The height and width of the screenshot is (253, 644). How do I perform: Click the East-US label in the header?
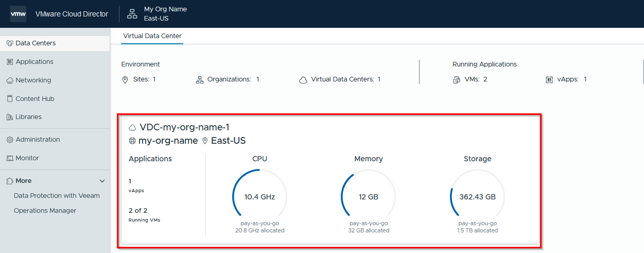tap(156, 19)
